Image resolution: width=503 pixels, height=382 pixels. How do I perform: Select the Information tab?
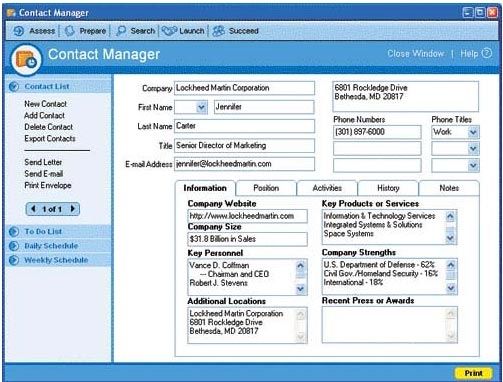tap(205, 188)
